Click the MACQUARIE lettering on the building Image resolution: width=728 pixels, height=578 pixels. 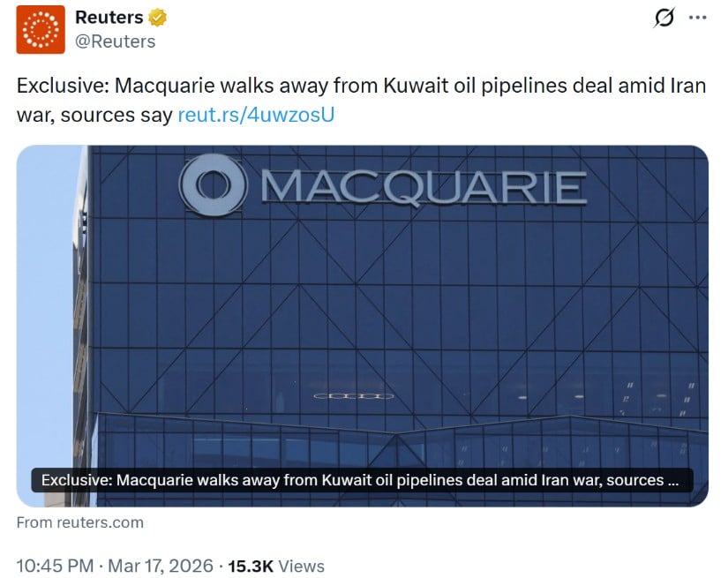pyautogui.click(x=425, y=187)
